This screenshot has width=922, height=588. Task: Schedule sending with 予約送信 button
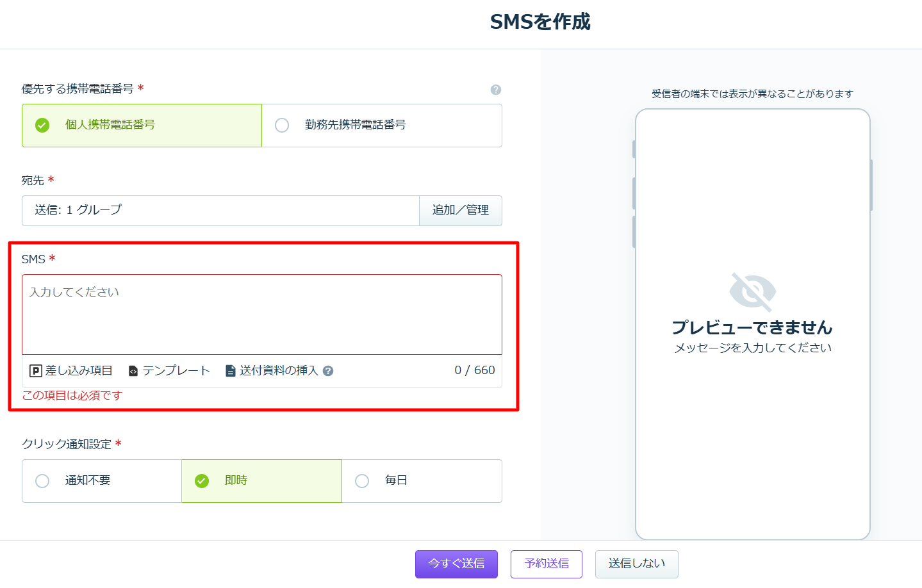click(x=547, y=564)
